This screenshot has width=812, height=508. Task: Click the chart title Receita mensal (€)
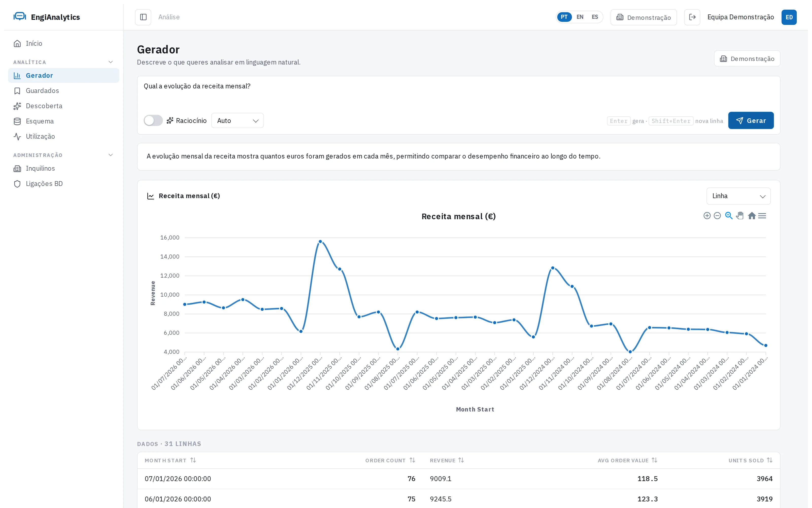[458, 216]
